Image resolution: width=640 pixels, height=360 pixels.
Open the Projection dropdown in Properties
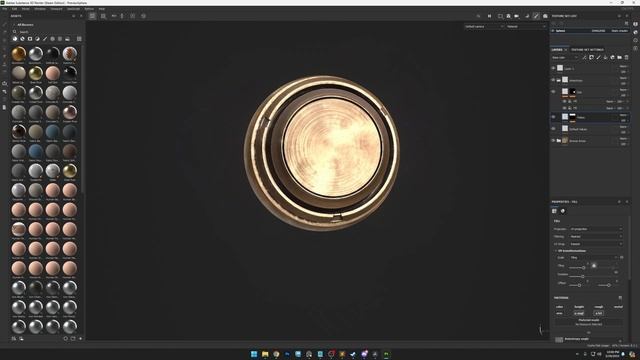[596, 229]
